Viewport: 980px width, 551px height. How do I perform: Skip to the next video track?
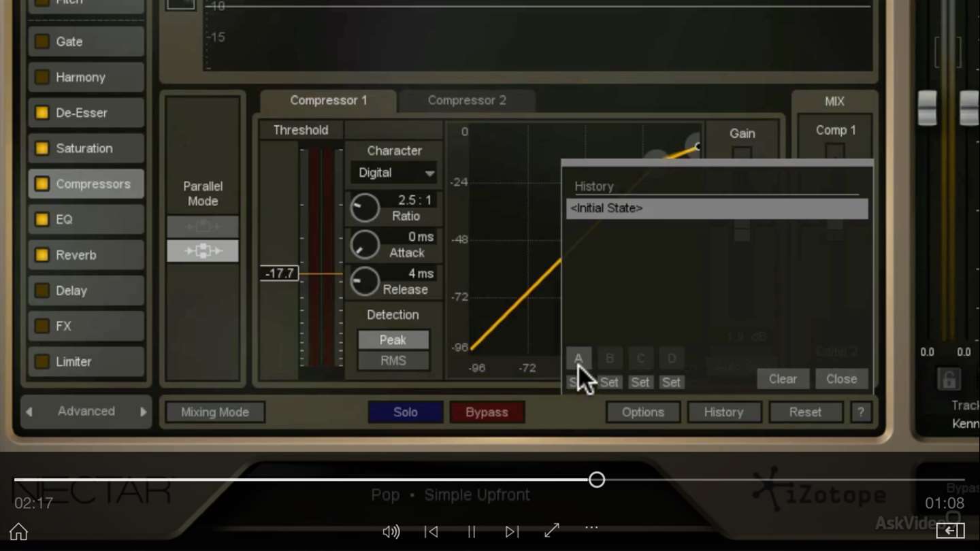coord(512,531)
